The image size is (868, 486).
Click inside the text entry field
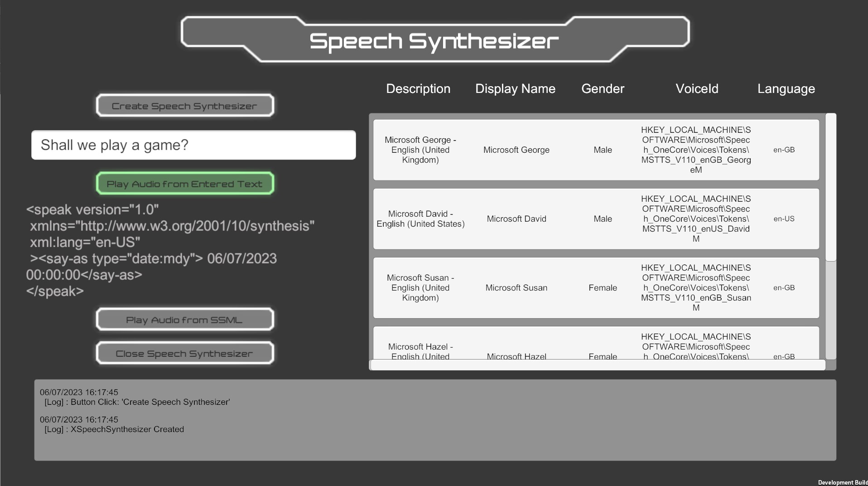click(x=193, y=145)
